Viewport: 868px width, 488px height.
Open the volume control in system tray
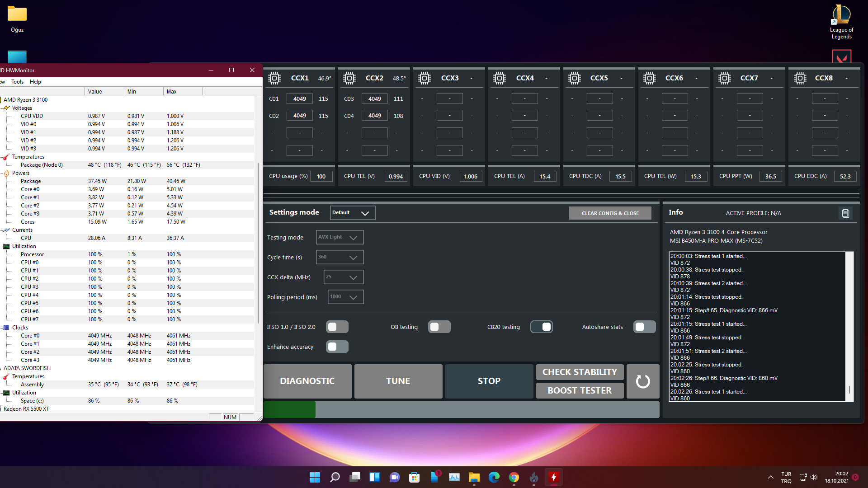click(814, 477)
